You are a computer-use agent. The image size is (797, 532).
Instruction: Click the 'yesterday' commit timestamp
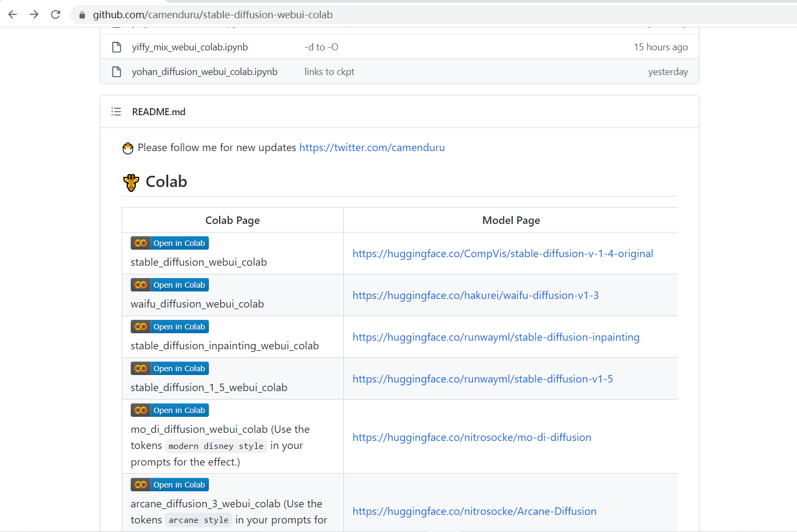pos(668,72)
